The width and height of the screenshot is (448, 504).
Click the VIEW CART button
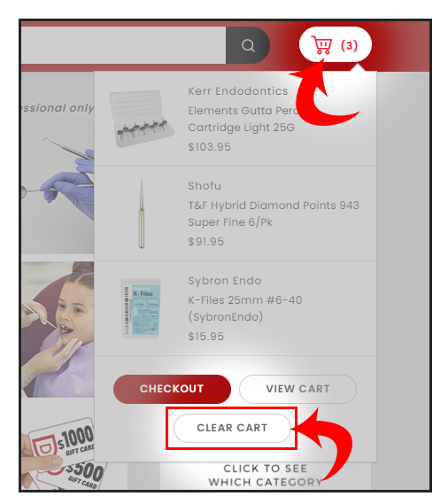tap(297, 389)
